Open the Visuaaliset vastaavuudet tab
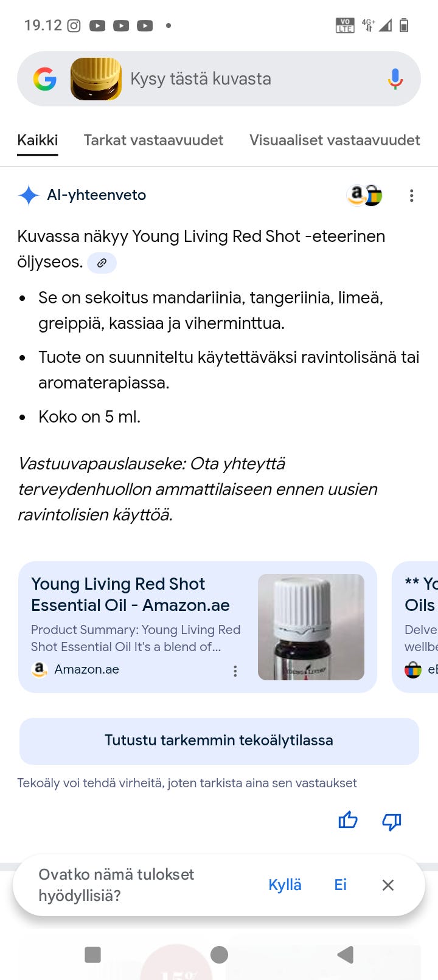Screen dimensions: 438x980 335,140
